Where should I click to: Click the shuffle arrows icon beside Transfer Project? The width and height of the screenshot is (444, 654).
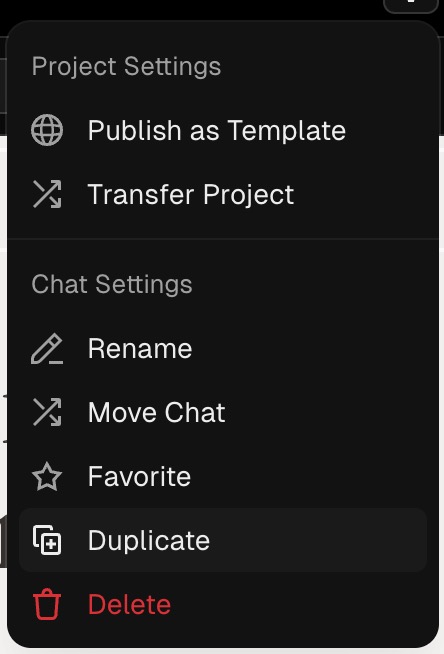click(x=47, y=194)
